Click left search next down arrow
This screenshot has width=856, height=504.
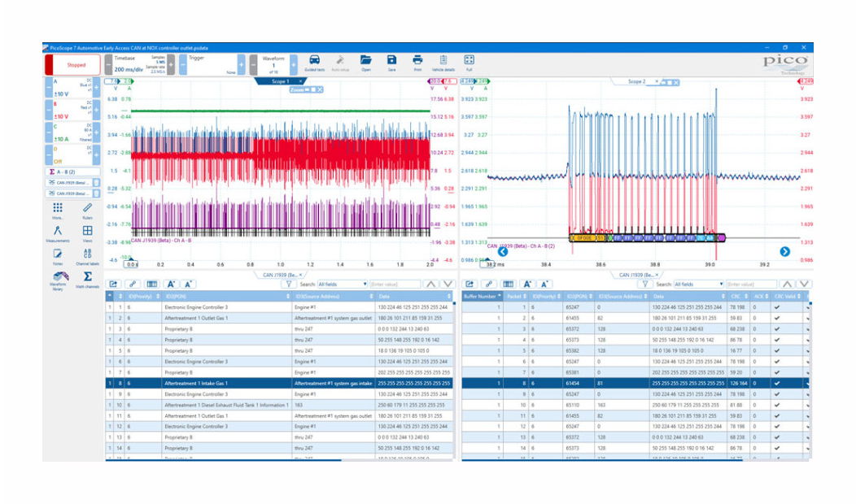448,285
